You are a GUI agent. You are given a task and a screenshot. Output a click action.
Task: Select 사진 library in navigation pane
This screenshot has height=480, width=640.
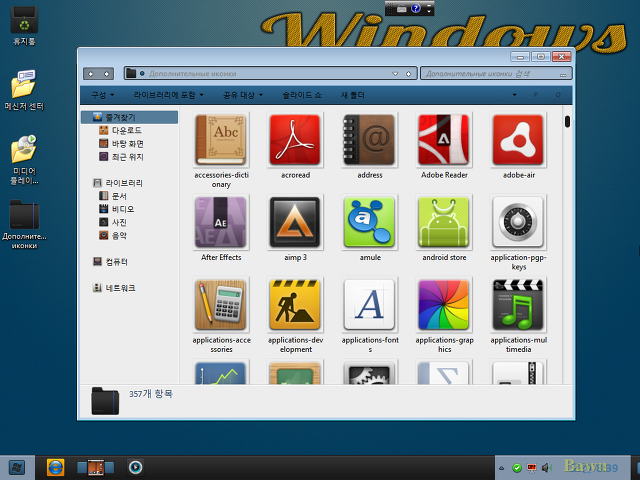tap(113, 222)
